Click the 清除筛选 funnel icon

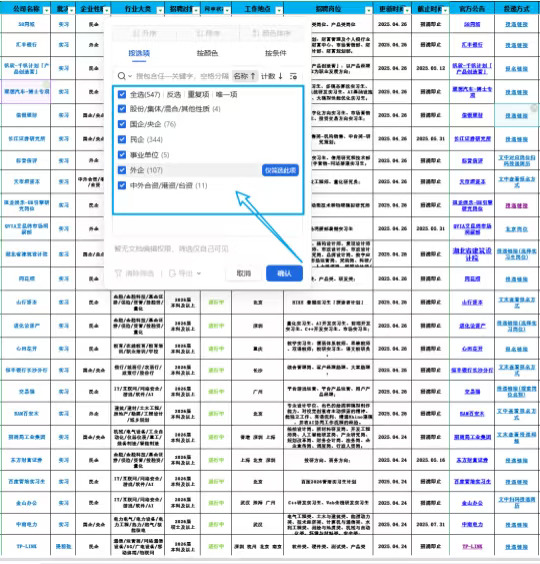tap(118, 274)
